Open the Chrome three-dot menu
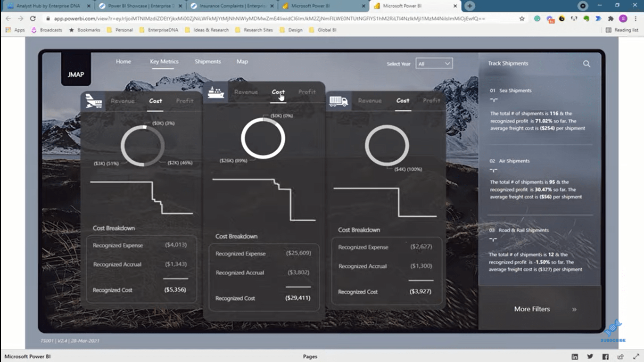This screenshot has height=362, width=644. (636, 18)
